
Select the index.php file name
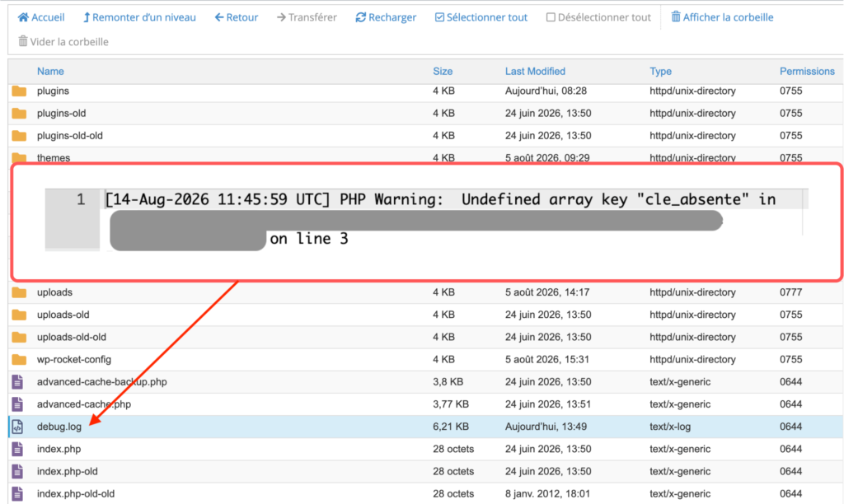pos(59,449)
